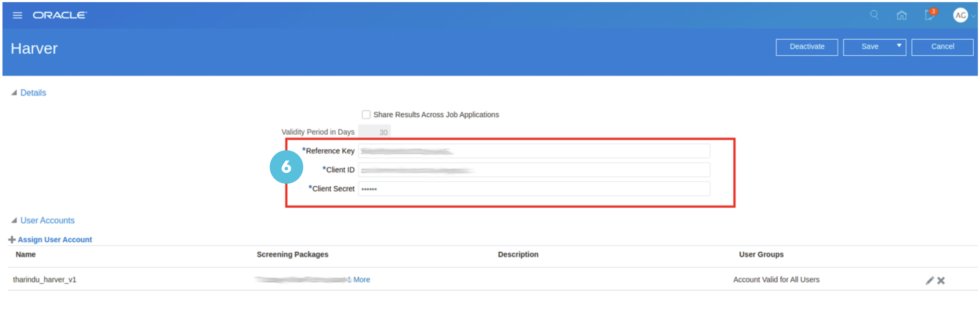Click the User Groups column header
This screenshot has height=309, width=980.
761,254
